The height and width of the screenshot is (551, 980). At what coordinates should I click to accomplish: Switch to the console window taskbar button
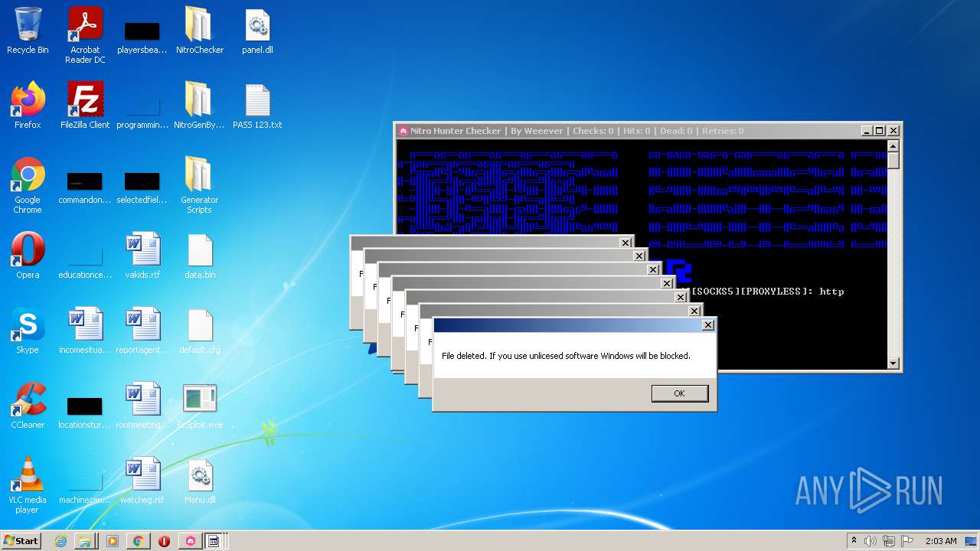click(214, 541)
